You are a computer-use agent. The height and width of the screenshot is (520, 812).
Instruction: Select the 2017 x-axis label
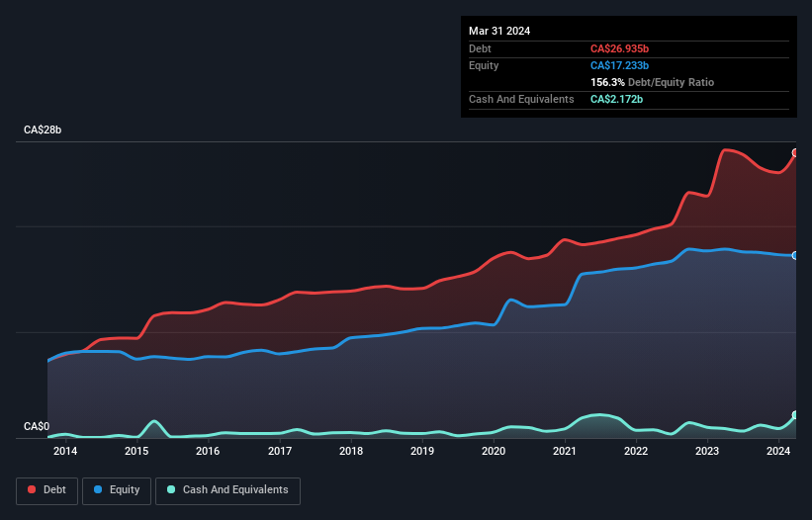(x=280, y=451)
